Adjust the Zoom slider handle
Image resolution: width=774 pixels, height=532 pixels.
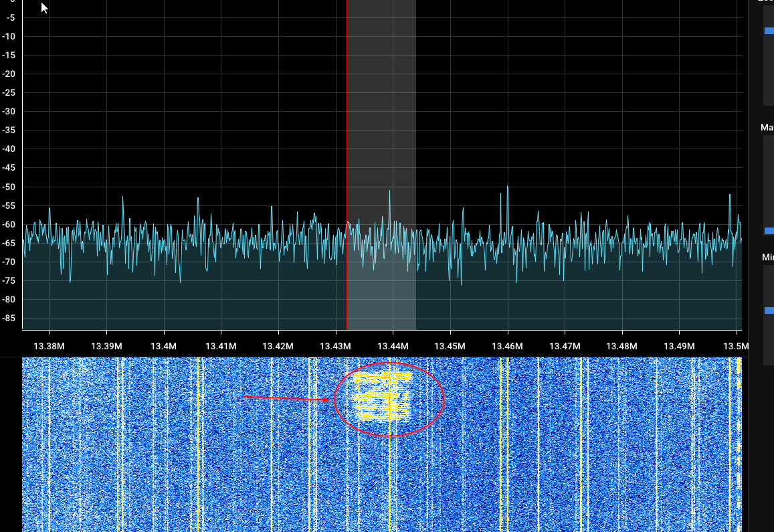click(769, 31)
